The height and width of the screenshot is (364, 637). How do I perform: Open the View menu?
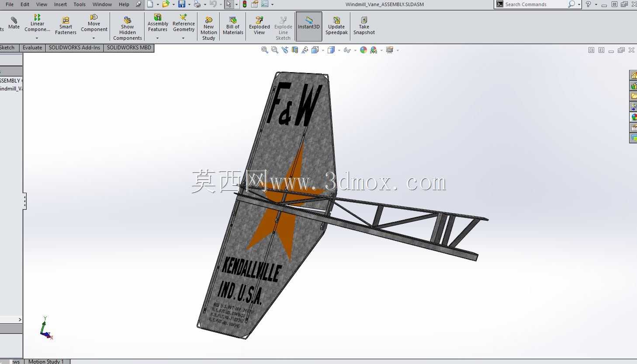[x=42, y=4]
